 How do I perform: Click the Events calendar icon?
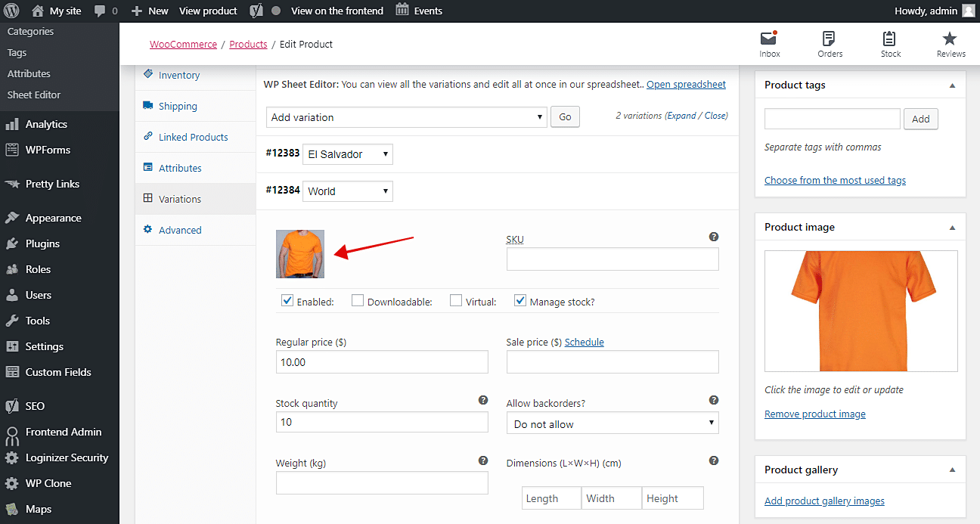pyautogui.click(x=402, y=10)
